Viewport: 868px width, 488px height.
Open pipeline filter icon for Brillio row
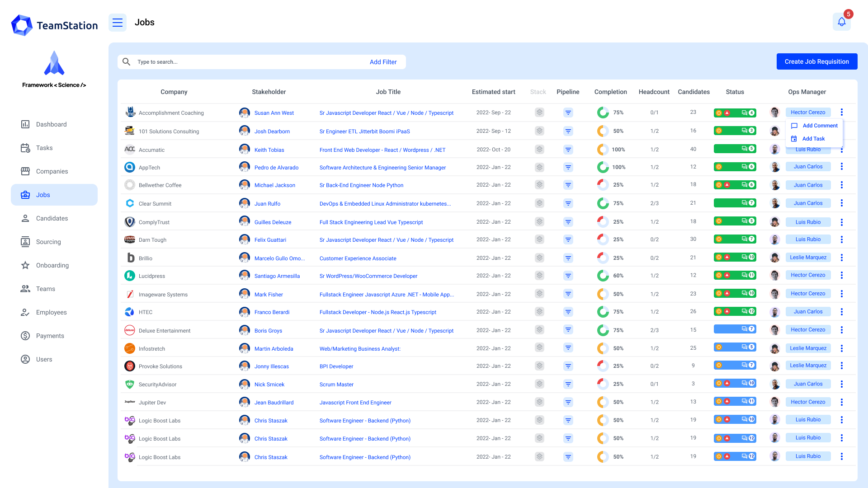568,258
